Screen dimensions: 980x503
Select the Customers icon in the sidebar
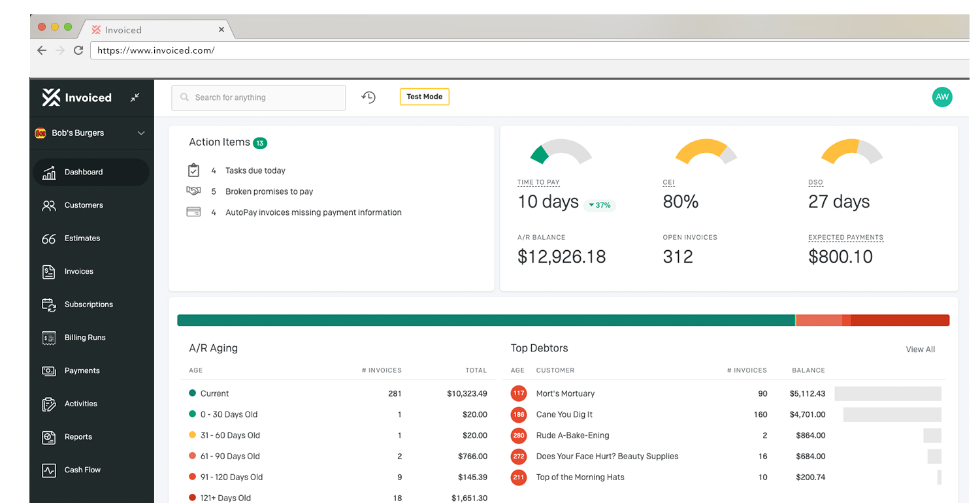click(49, 205)
